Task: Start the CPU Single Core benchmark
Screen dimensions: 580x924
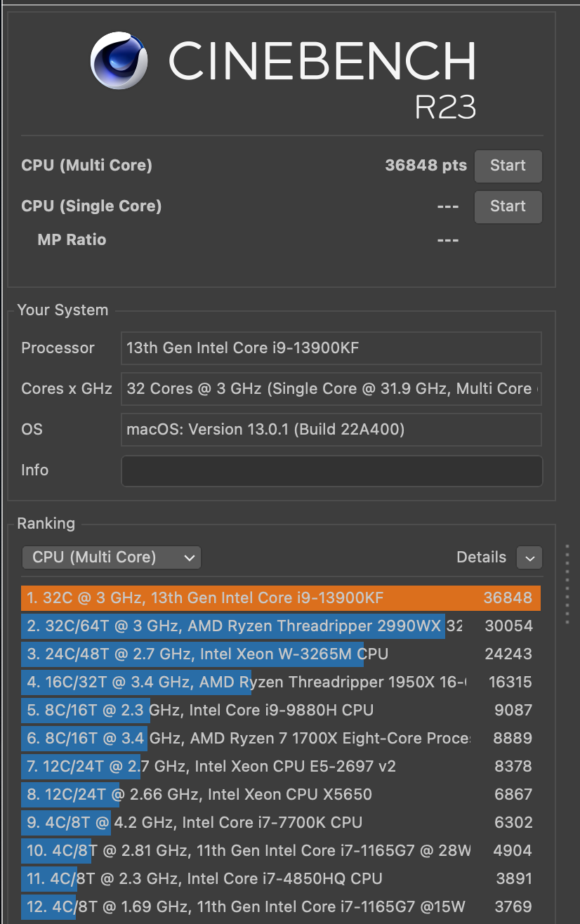Action: (508, 206)
